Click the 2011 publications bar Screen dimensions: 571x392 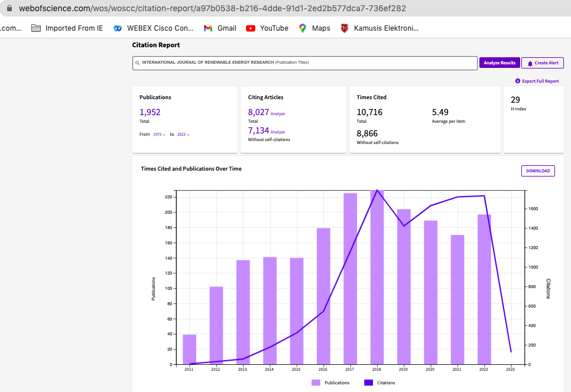189,349
